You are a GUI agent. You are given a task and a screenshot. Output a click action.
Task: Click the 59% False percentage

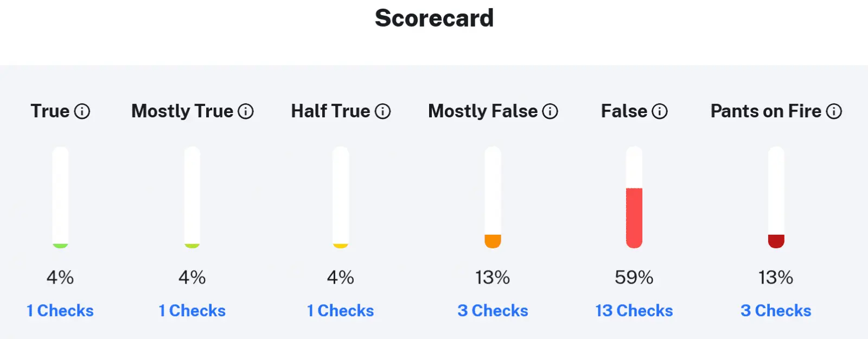tap(634, 278)
